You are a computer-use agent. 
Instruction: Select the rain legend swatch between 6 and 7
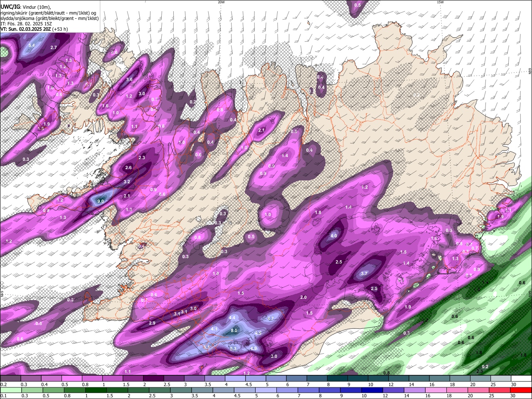287,390
